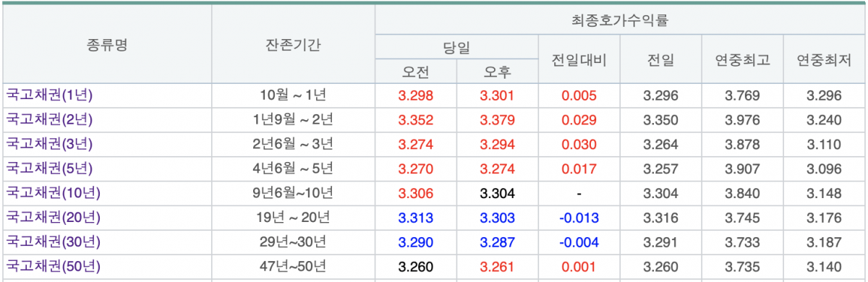The width and height of the screenshot is (868, 282).
Task: Select the 1년9월 ~ 2년 maturity cell
Action: [x=293, y=119]
